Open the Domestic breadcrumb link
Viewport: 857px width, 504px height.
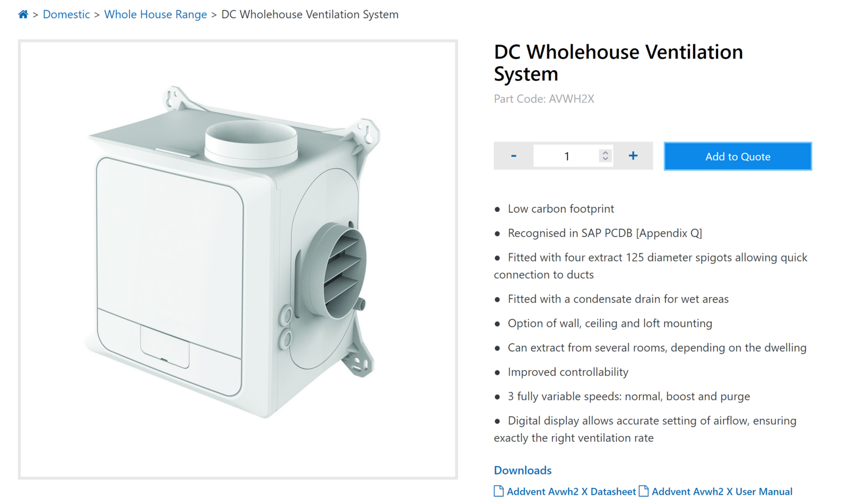(66, 14)
